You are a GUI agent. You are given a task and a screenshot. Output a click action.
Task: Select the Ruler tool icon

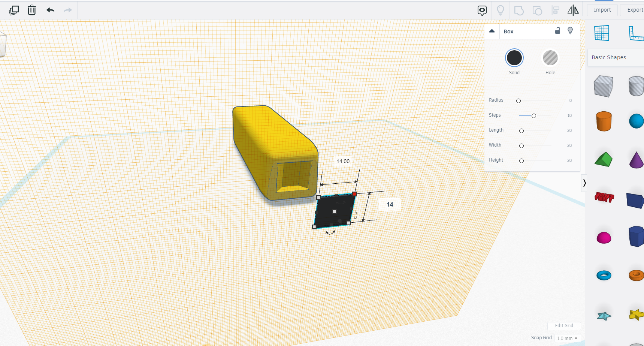point(636,33)
